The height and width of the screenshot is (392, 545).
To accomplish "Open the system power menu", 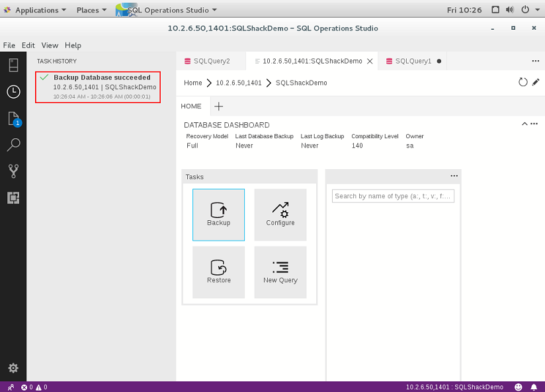I will click(525, 10).
